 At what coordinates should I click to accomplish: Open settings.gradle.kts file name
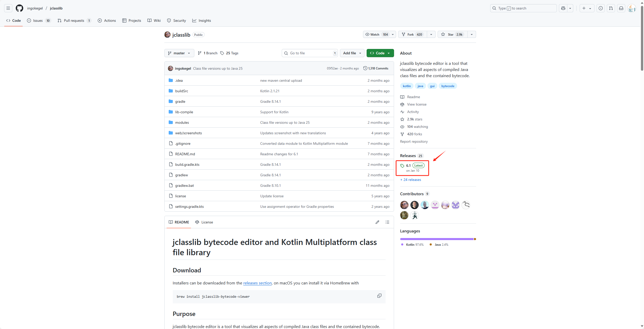189,207
